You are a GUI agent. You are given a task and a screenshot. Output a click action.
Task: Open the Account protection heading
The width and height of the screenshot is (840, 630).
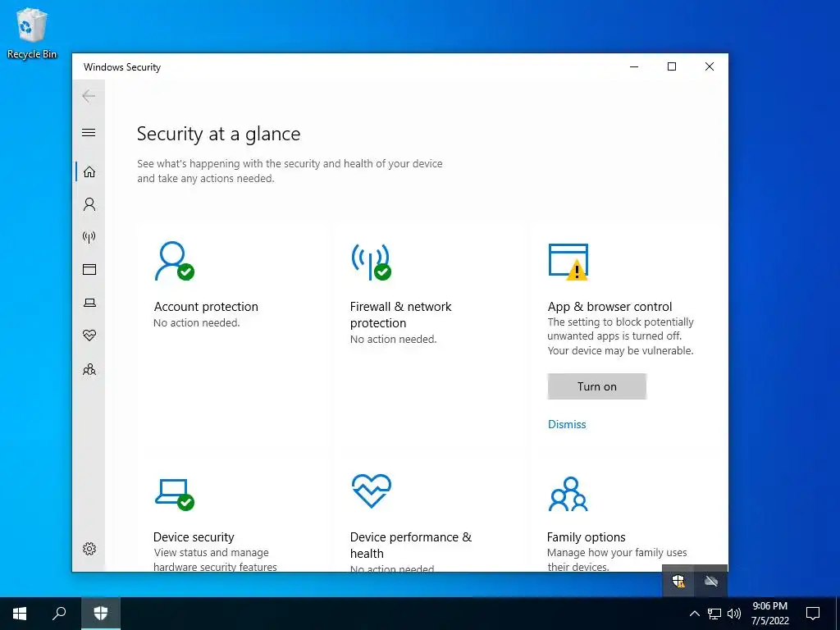click(206, 307)
